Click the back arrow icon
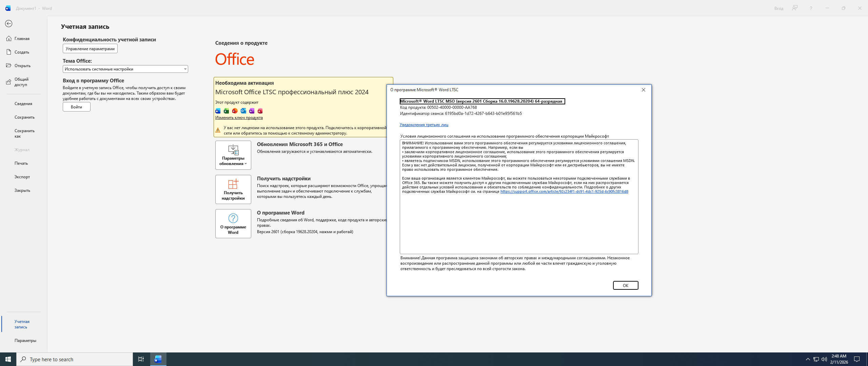Screen dimensions: 868x366 tap(9, 24)
